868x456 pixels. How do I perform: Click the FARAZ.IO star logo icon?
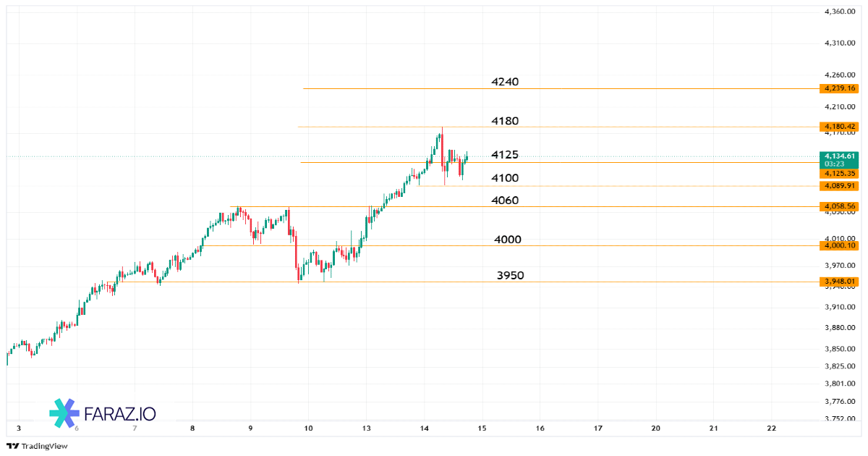(x=64, y=413)
